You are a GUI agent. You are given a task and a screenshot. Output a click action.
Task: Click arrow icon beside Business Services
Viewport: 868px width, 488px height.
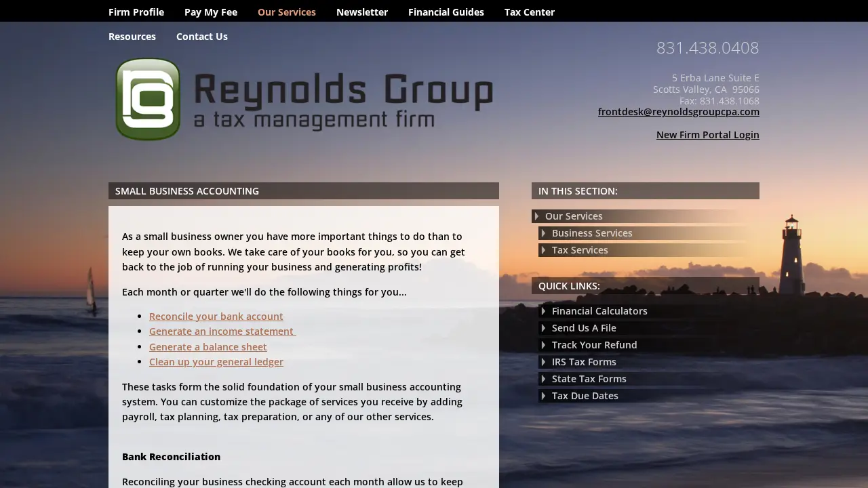(x=544, y=233)
